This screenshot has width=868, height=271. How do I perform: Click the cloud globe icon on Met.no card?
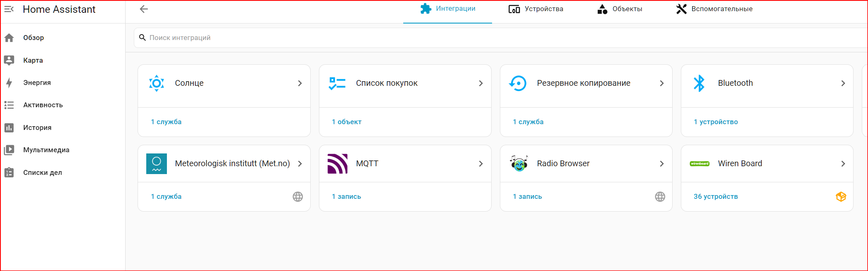[298, 197]
